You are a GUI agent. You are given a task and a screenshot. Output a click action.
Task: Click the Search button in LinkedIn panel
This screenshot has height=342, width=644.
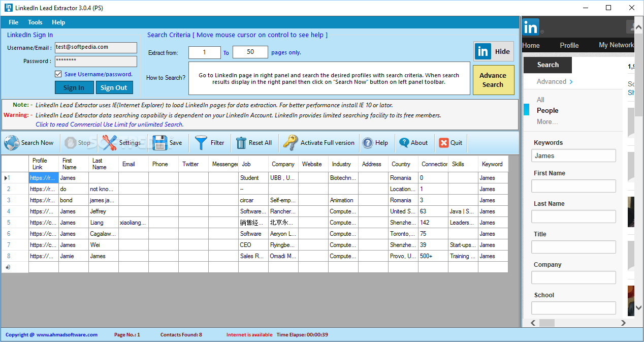[x=548, y=65]
